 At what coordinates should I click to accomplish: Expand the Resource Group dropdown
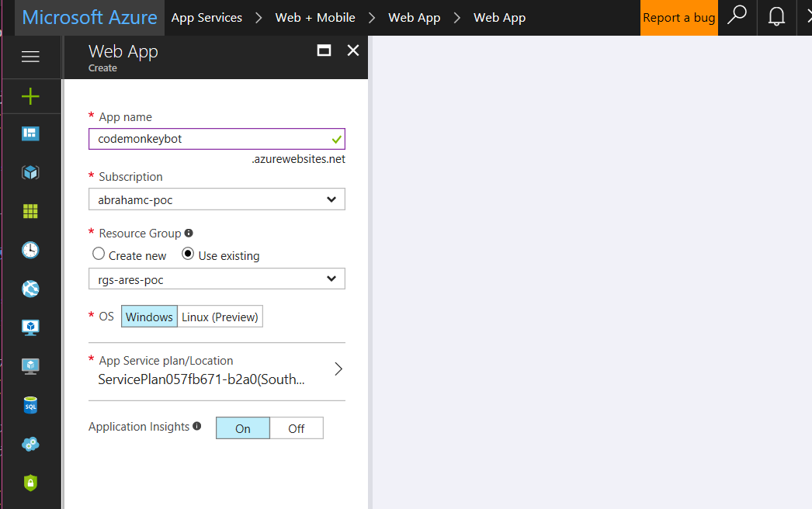pyautogui.click(x=217, y=279)
